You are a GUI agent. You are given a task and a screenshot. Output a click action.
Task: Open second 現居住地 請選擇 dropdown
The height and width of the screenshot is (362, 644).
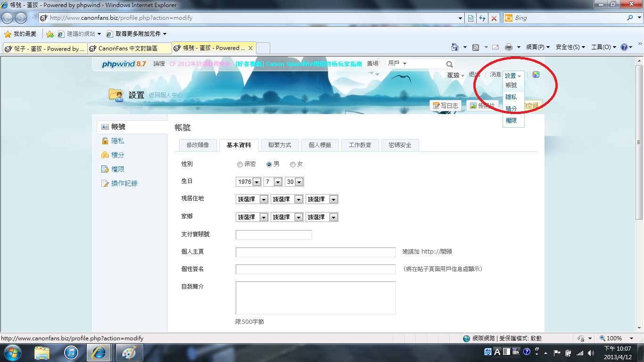pos(287,199)
